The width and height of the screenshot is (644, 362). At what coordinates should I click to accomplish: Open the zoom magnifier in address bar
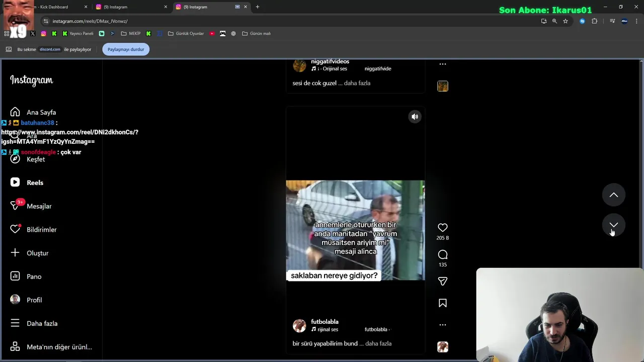pos(554,21)
